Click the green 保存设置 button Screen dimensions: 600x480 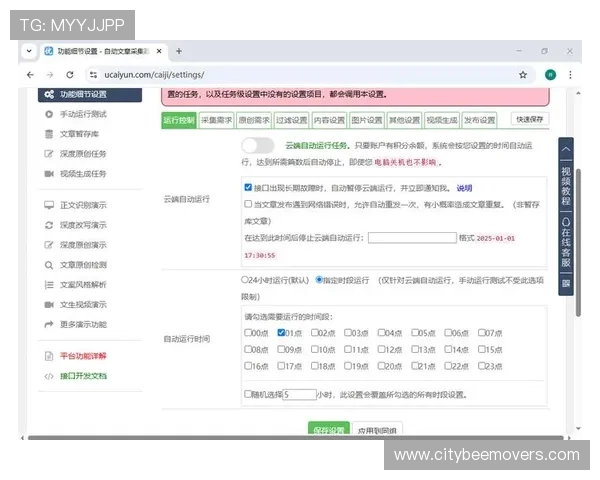329,429
